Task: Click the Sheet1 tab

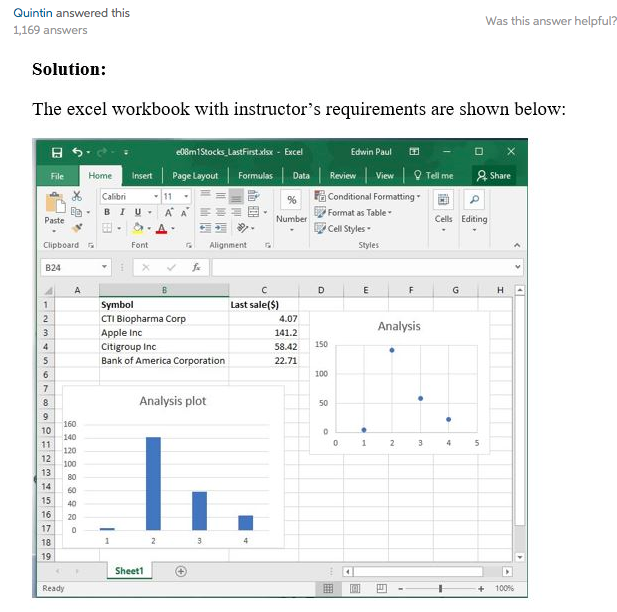Action: pos(129,571)
